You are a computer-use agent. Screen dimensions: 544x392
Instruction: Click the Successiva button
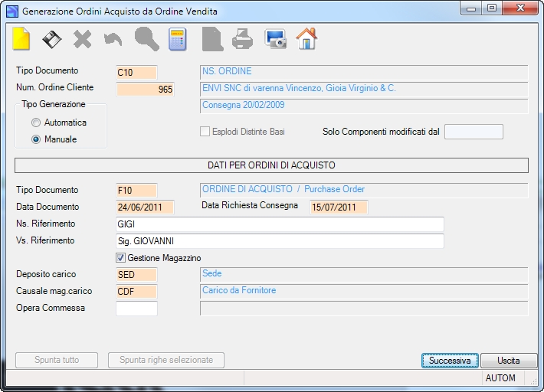(x=450, y=361)
